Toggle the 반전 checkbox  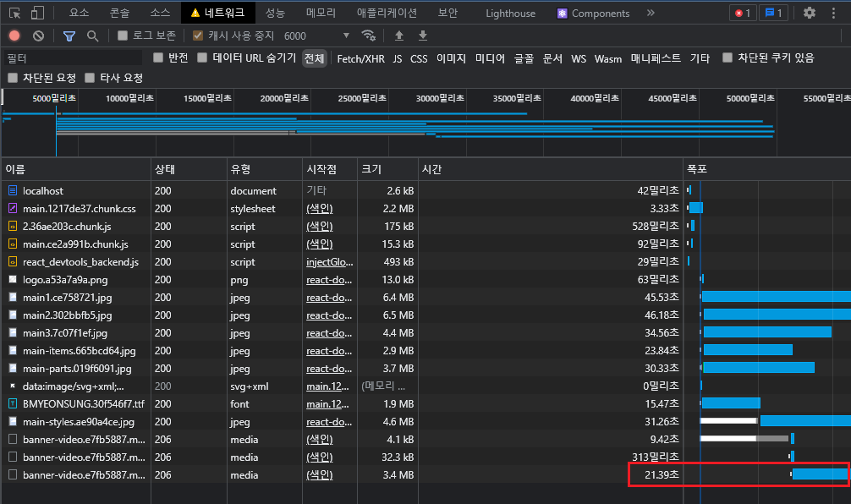158,58
